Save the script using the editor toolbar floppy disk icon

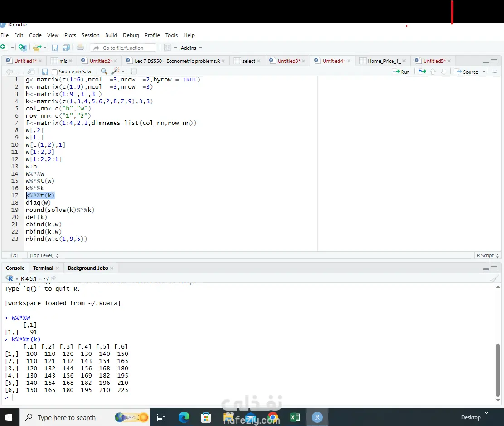click(45, 72)
